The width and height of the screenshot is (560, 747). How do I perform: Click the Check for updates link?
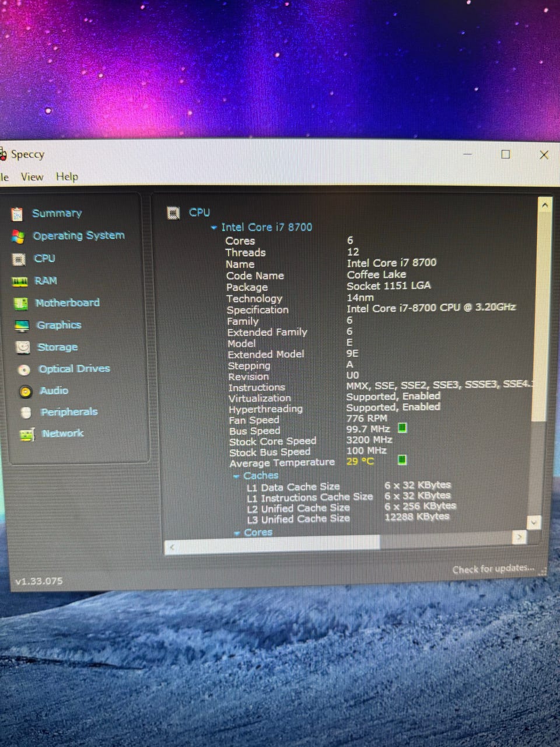point(493,569)
